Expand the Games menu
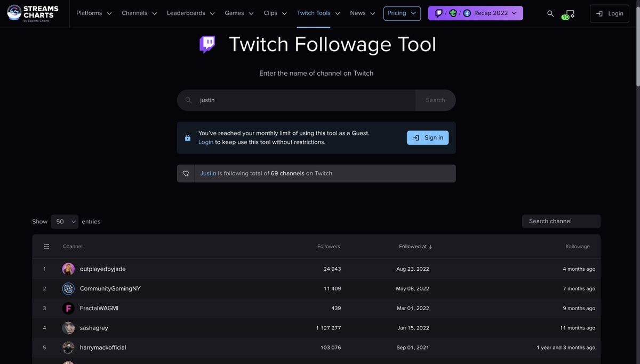 pyautogui.click(x=239, y=13)
